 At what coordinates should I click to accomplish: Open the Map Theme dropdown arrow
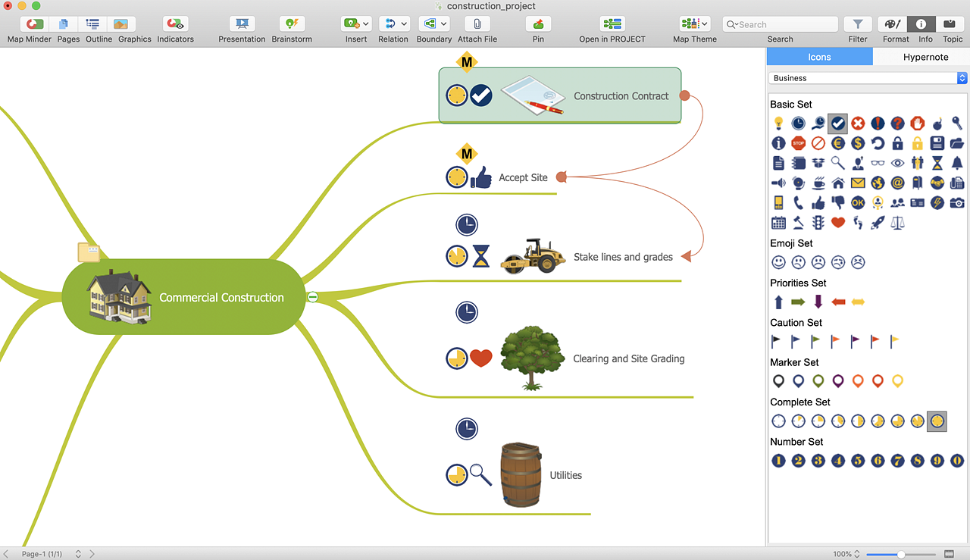click(705, 24)
